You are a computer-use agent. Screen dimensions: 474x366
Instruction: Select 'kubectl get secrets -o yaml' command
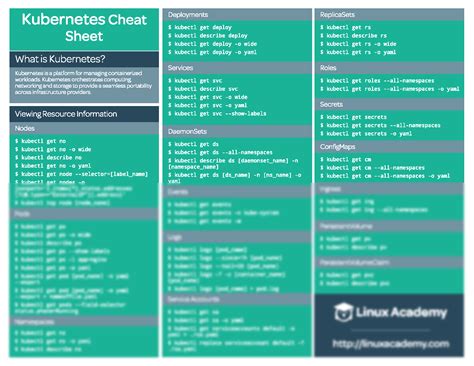pyautogui.click(x=366, y=134)
